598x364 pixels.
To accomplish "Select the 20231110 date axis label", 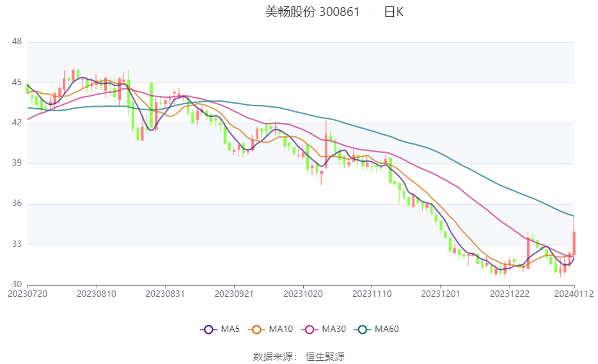I will (372, 294).
